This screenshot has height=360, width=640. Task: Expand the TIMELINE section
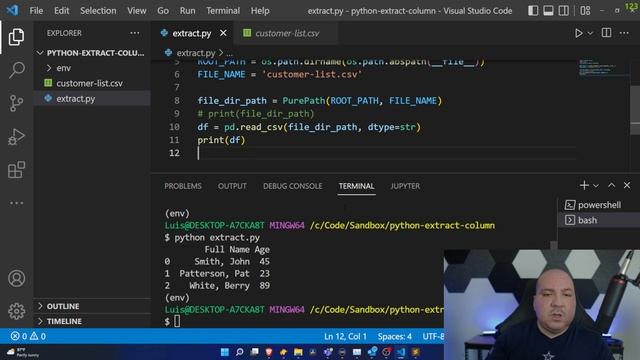(x=64, y=321)
